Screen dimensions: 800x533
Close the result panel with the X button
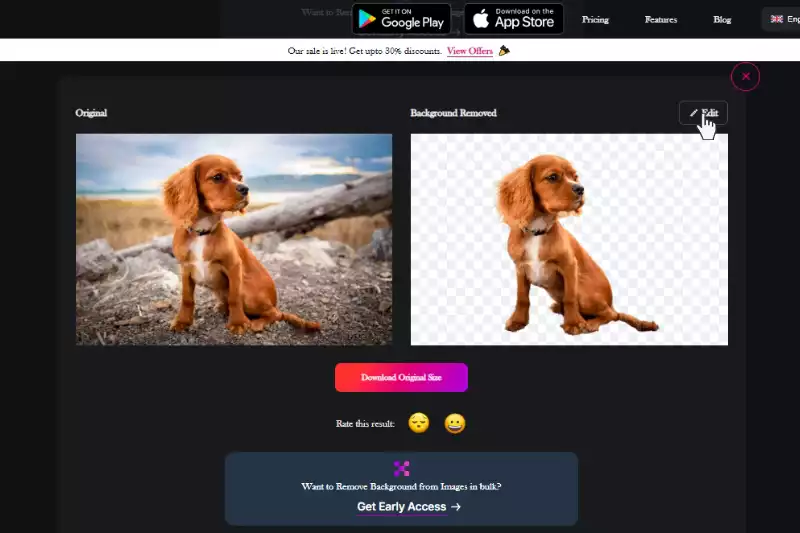[745, 77]
